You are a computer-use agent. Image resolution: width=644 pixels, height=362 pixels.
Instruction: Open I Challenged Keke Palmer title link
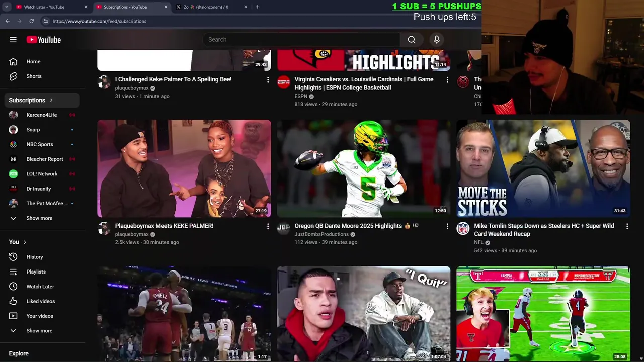point(173,79)
